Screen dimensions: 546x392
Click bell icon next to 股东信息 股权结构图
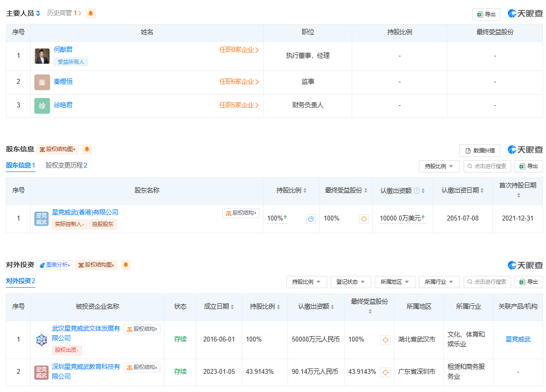[87, 149]
